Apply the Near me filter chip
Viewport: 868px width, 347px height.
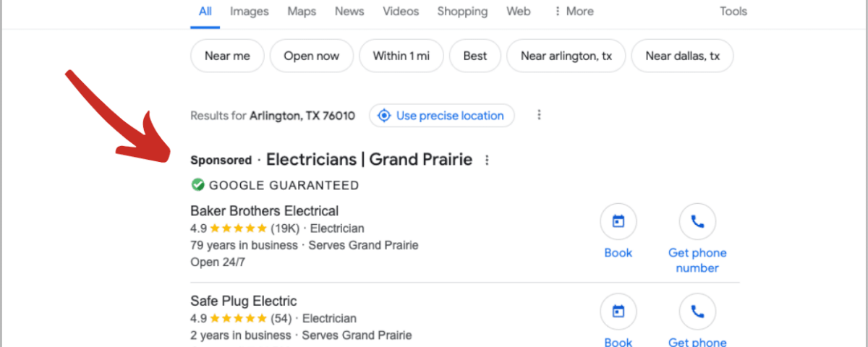coord(227,56)
